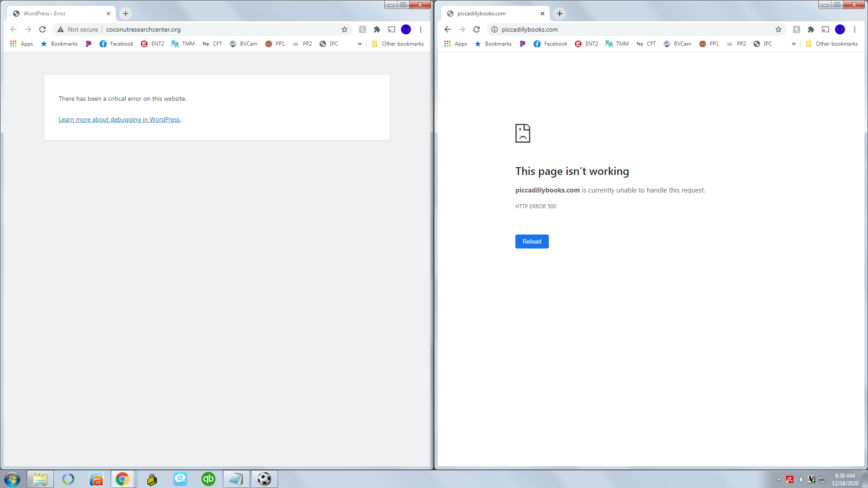
Task: Show hidden system tray icons arrow
Action: [778, 479]
